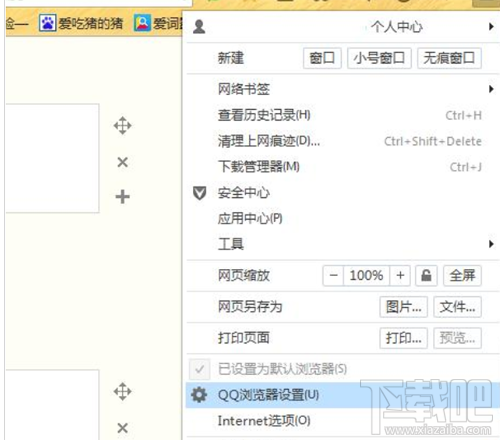Select the lower white thumbnail tile
Image resolution: width=500 pixels, height=440 pixels.
(52, 405)
